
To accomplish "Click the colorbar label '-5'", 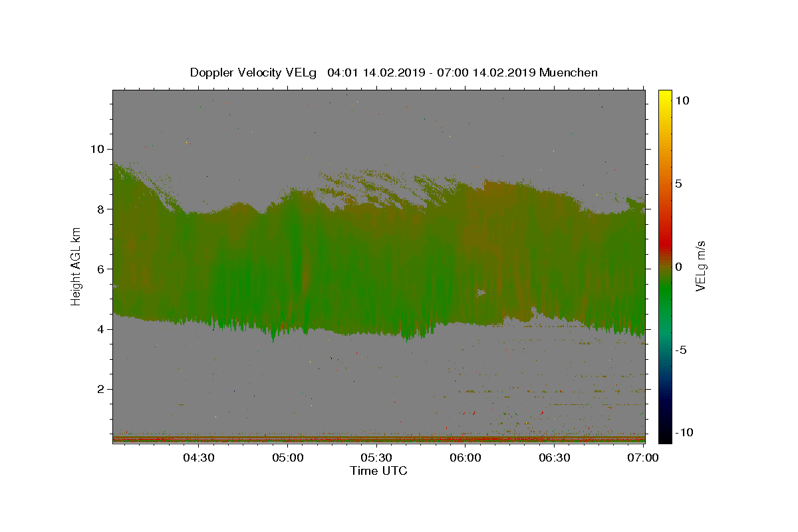I will click(x=681, y=350).
